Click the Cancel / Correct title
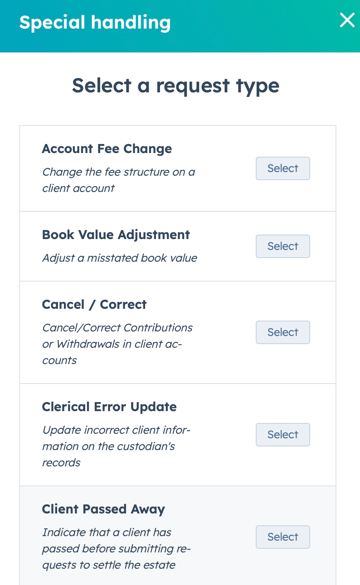This screenshot has height=585, width=360. tap(94, 304)
